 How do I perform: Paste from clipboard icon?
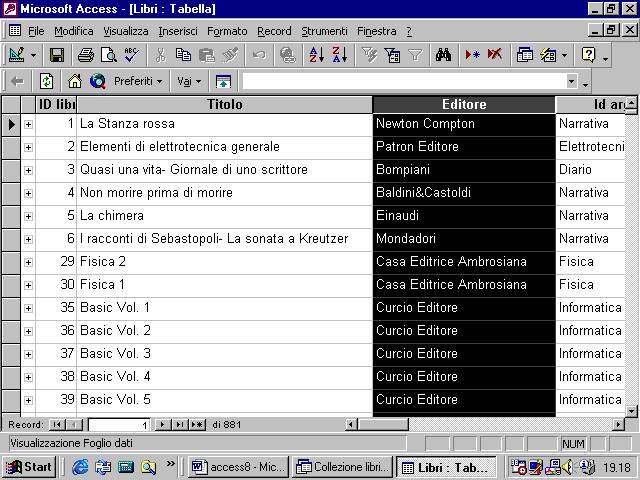[x=207, y=55]
